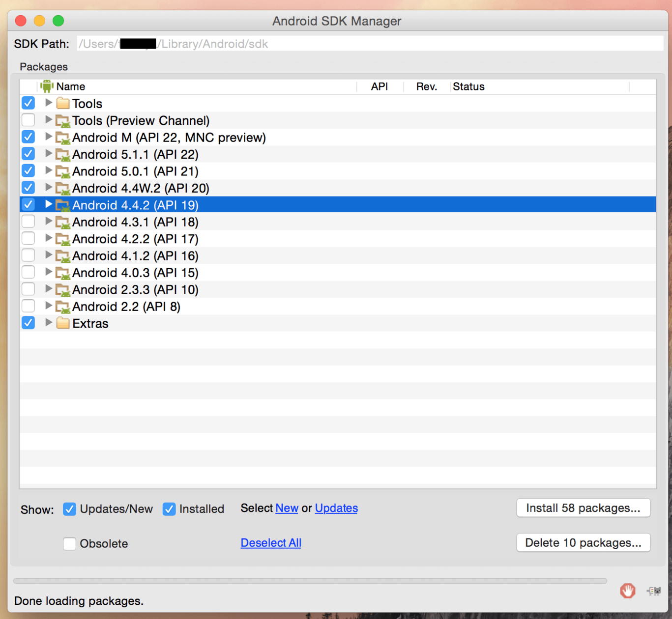
Task: Click the Android robot icon in Name header
Action: [47, 86]
